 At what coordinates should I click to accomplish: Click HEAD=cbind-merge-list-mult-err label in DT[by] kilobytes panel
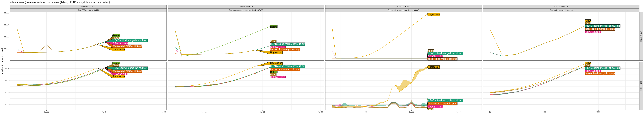130,41
